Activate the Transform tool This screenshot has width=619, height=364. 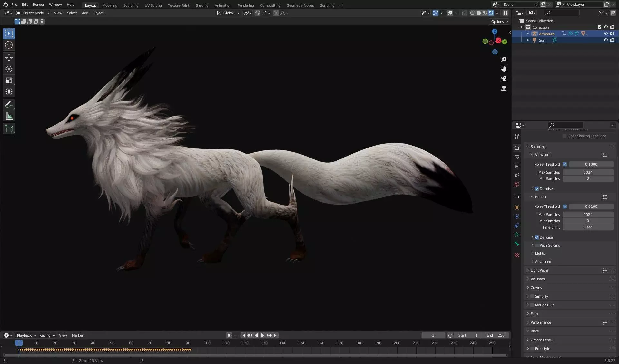(x=9, y=91)
